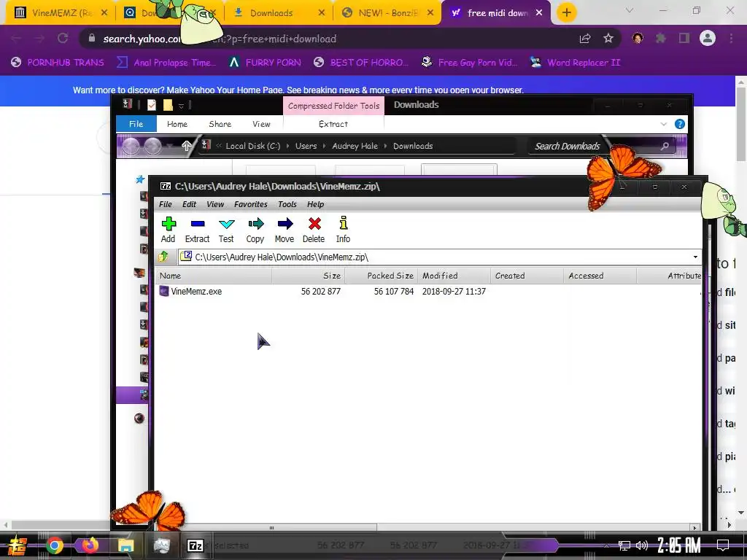This screenshot has width=747, height=560.
Task: Click the 2:05 AM taskbar clock
Action: coord(679,545)
